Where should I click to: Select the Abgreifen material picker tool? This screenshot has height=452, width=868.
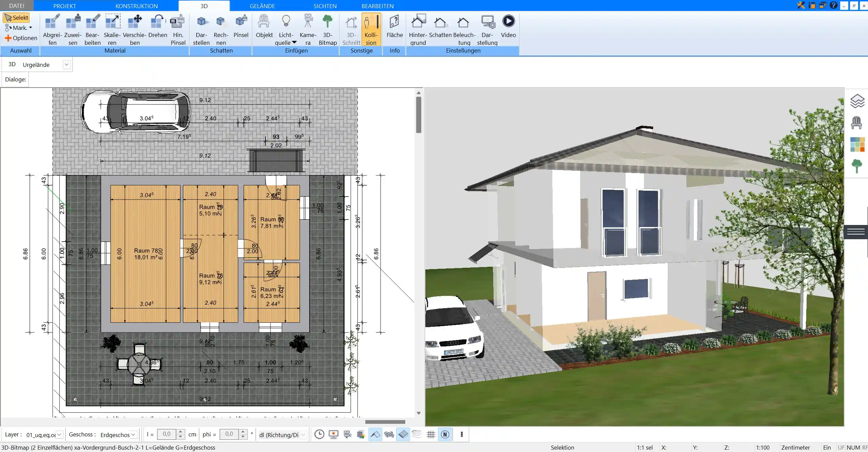[52, 30]
